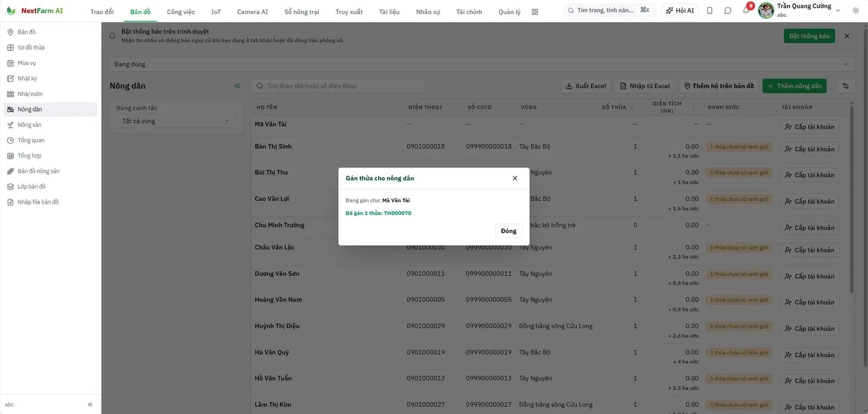
Task: Open the Hỏi AI assistant
Action: tap(680, 10)
